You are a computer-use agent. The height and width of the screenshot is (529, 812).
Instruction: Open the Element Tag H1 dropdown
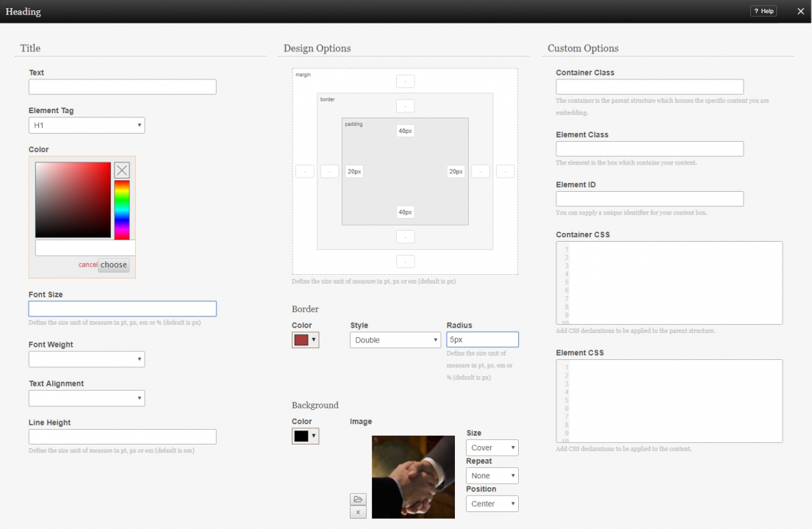(87, 125)
